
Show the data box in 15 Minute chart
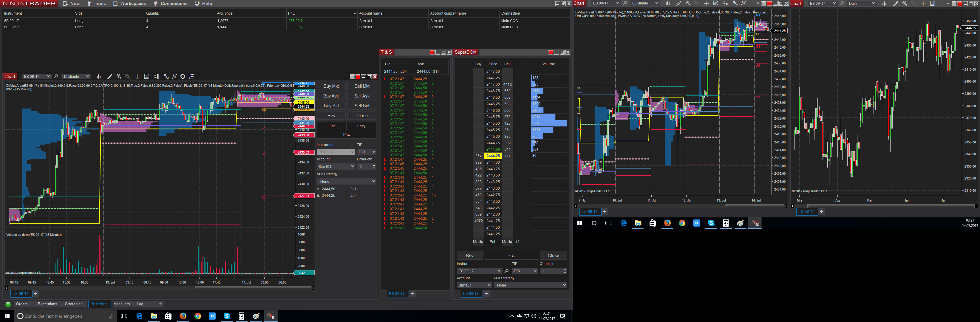click(x=147, y=76)
